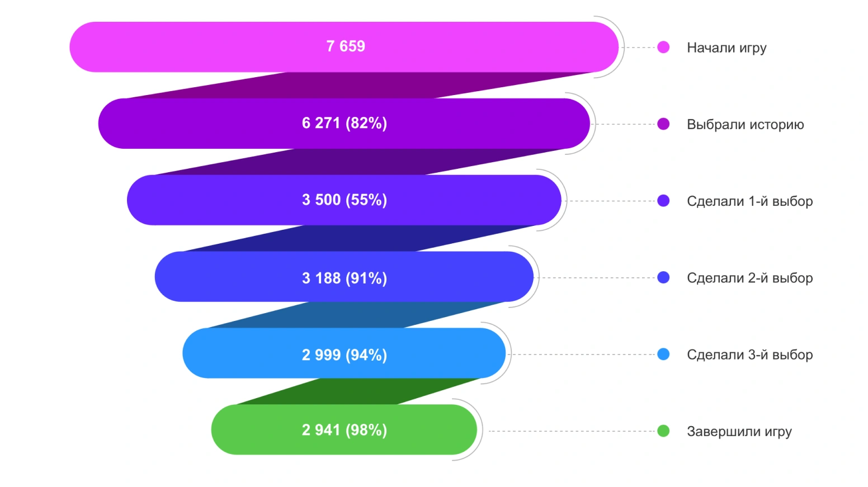This screenshot has width=868, height=487.
Task: Click the green legend dot for Завершили игру
Action: click(663, 431)
